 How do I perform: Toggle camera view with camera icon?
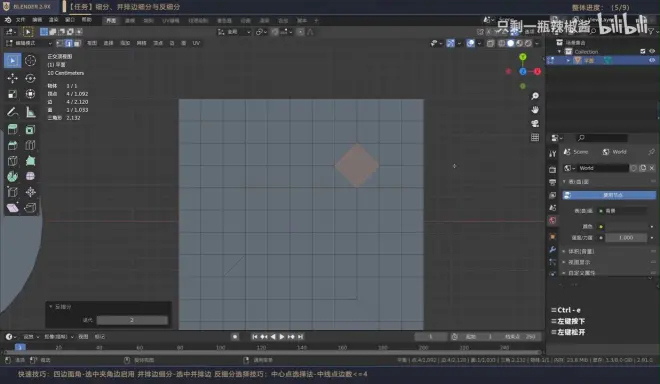pyautogui.click(x=535, y=123)
